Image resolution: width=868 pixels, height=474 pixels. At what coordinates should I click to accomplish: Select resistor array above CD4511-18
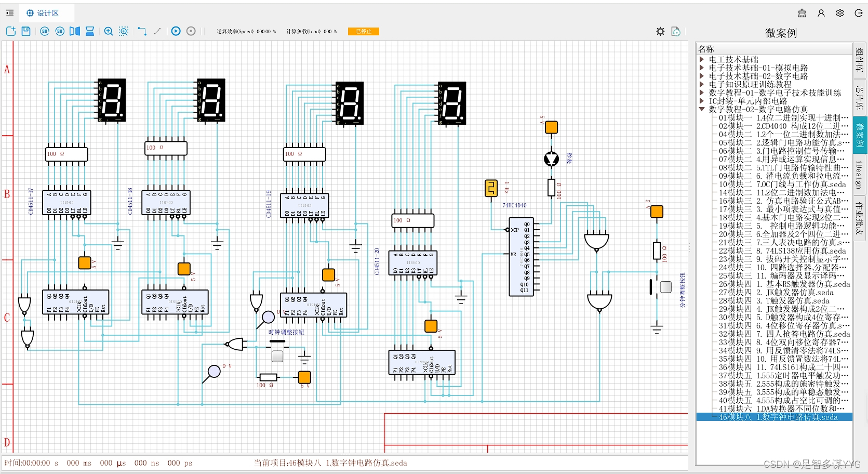pyautogui.click(x=166, y=148)
